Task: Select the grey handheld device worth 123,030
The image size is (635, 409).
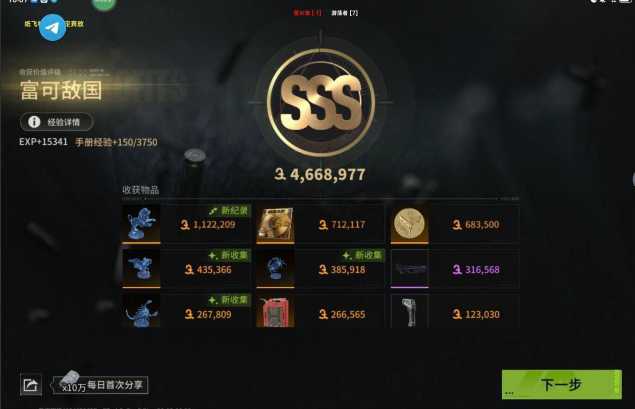Action: [x=409, y=311]
